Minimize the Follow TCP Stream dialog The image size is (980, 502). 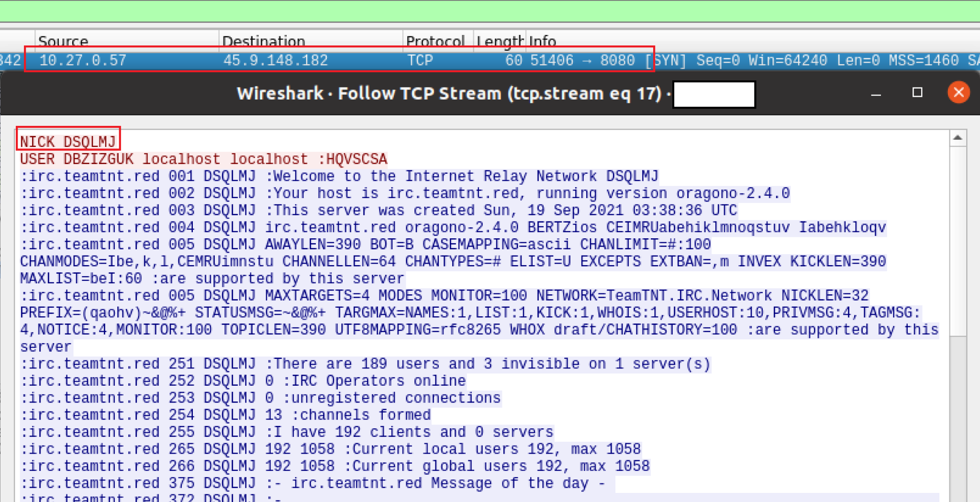(876, 93)
